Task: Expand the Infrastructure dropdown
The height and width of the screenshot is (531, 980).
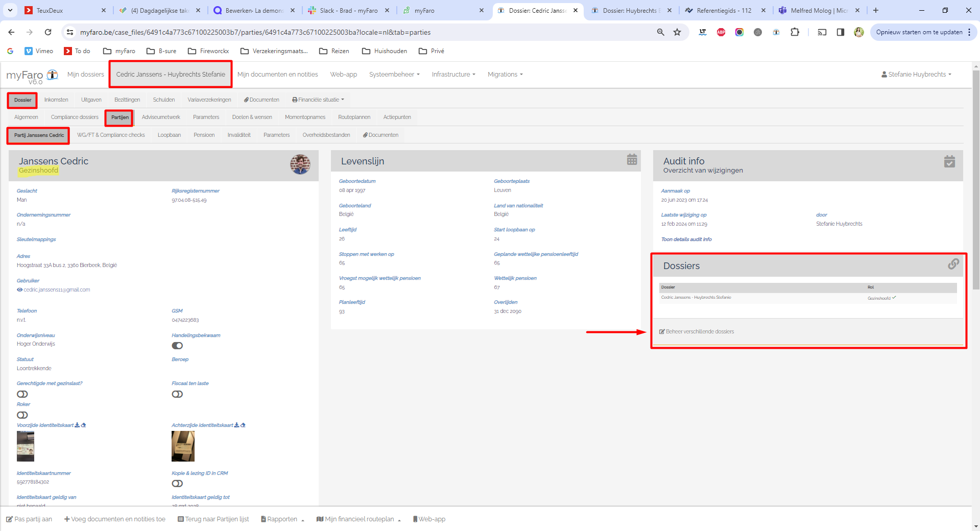Action: click(453, 75)
